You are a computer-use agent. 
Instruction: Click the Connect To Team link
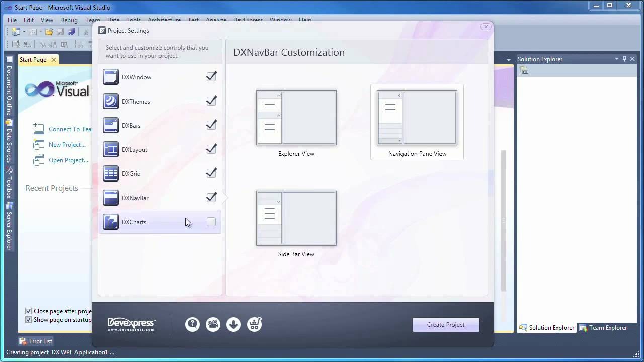point(70,129)
